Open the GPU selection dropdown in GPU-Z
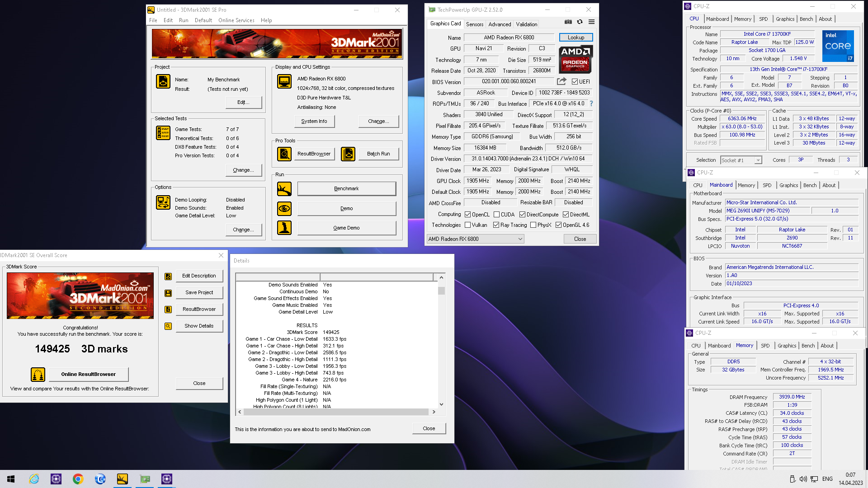Image resolution: width=868 pixels, height=488 pixels. click(475, 239)
